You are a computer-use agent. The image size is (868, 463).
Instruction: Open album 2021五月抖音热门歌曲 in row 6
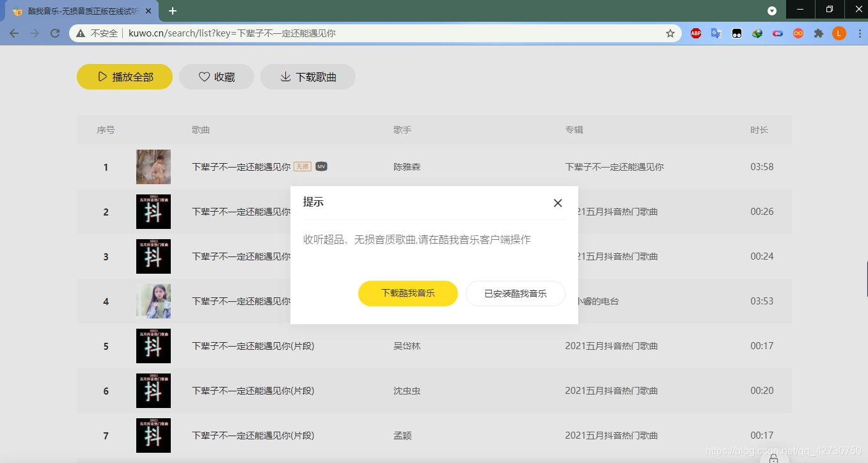[612, 391]
